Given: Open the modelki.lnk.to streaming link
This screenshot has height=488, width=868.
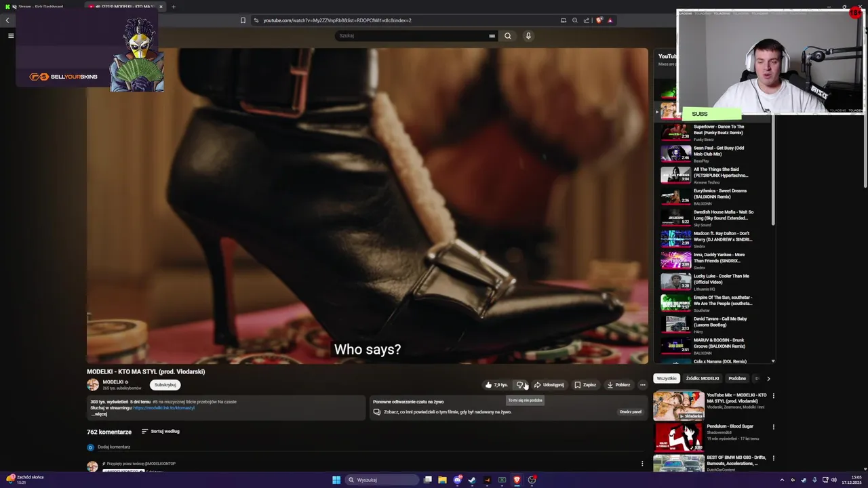Looking at the screenshot, I should [163, 408].
